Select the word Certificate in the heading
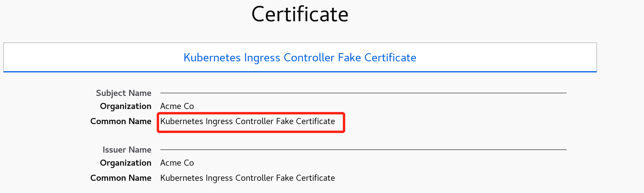The image size is (644, 193). coord(300,13)
